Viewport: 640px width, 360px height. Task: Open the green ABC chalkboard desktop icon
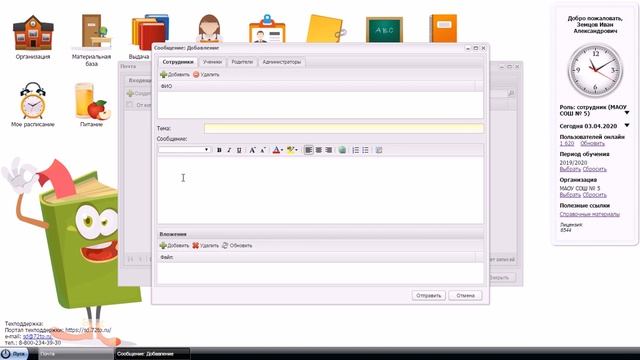384,29
